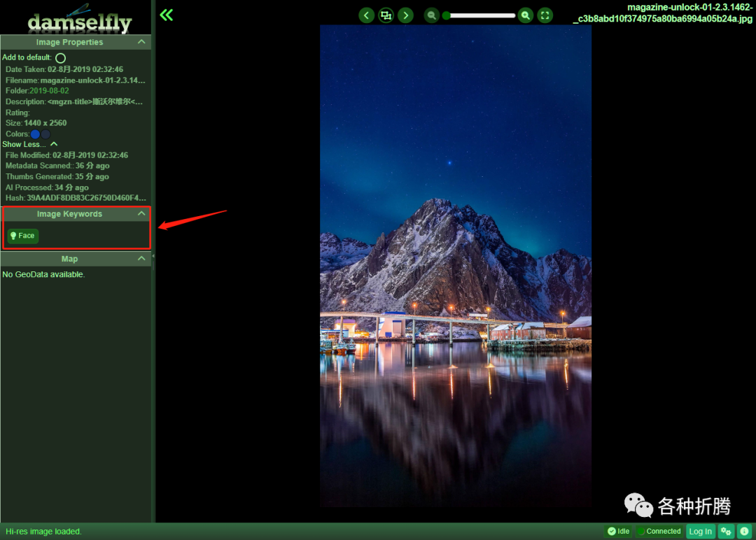This screenshot has width=756, height=540.
Task: Open the 2019-08-02 folder link
Action: pyautogui.click(x=49, y=90)
